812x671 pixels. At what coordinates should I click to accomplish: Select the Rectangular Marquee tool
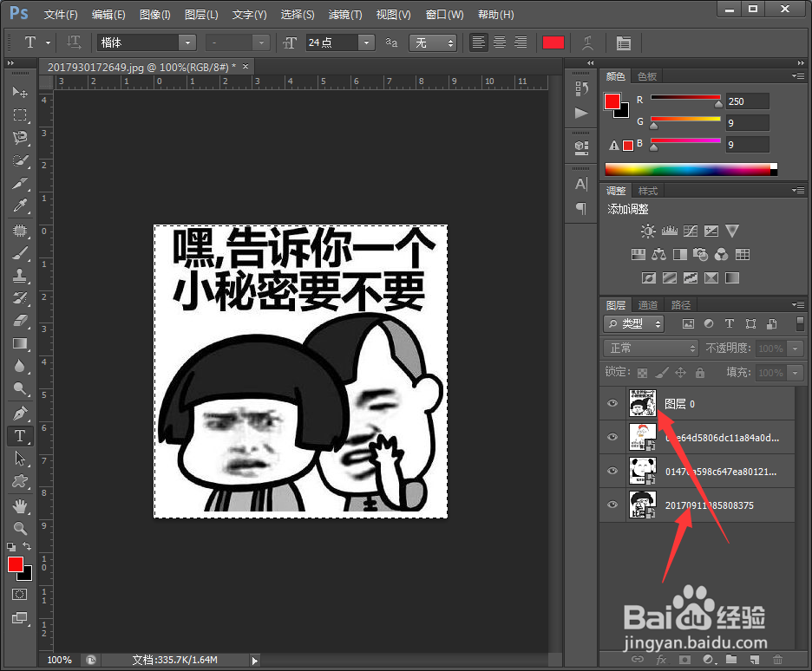tap(20, 114)
